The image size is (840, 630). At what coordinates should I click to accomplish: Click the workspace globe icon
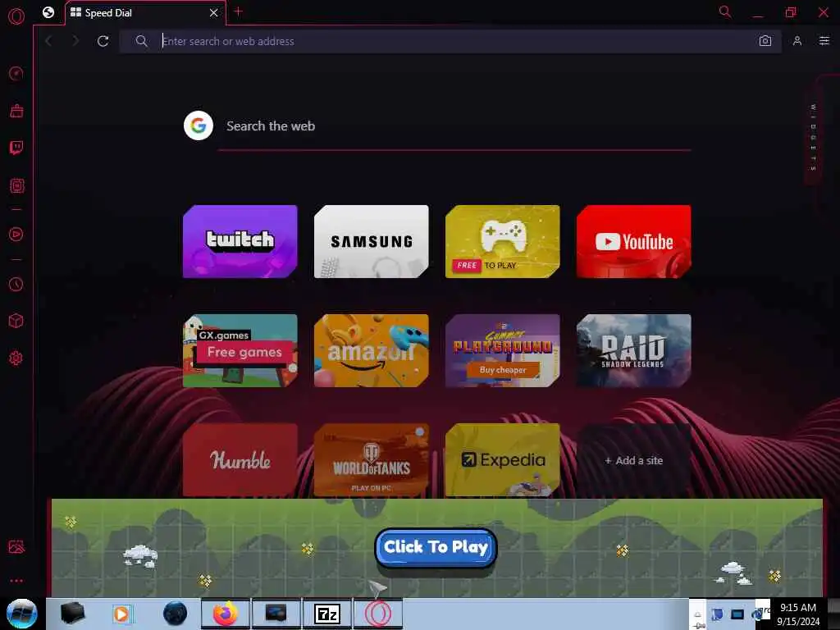point(48,12)
